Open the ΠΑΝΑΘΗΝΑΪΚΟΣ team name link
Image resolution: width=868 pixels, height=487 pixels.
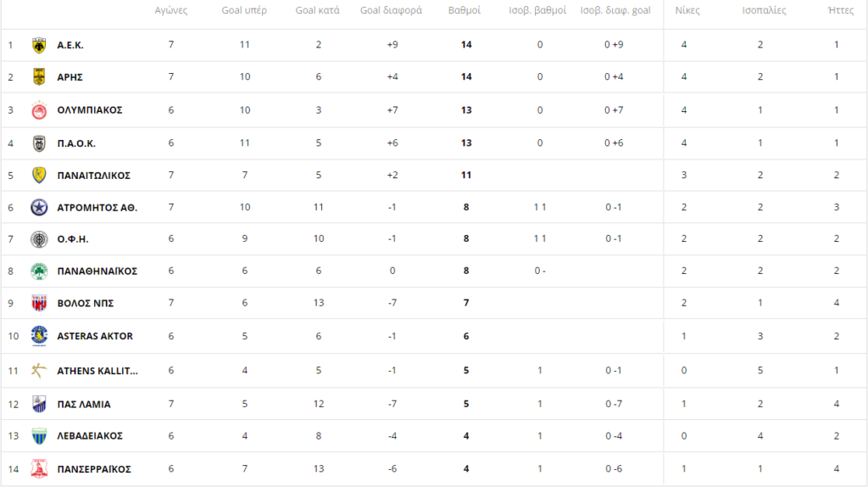(x=97, y=271)
